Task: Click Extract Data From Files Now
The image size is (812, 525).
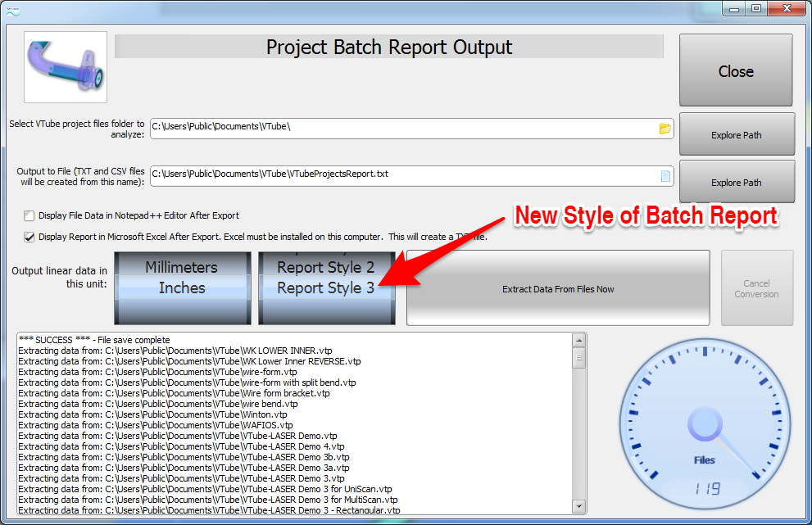Action: pyautogui.click(x=557, y=288)
